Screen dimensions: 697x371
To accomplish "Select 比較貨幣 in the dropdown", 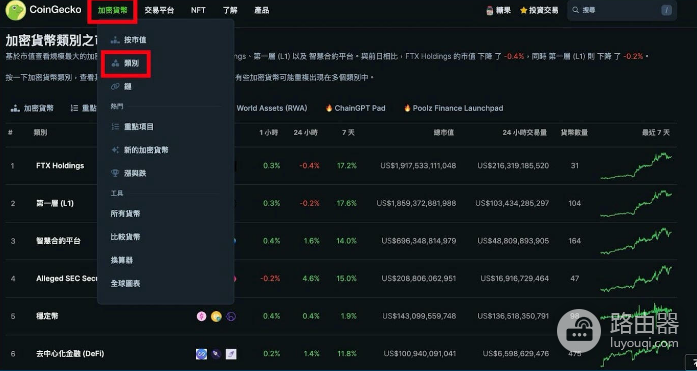I will (125, 237).
